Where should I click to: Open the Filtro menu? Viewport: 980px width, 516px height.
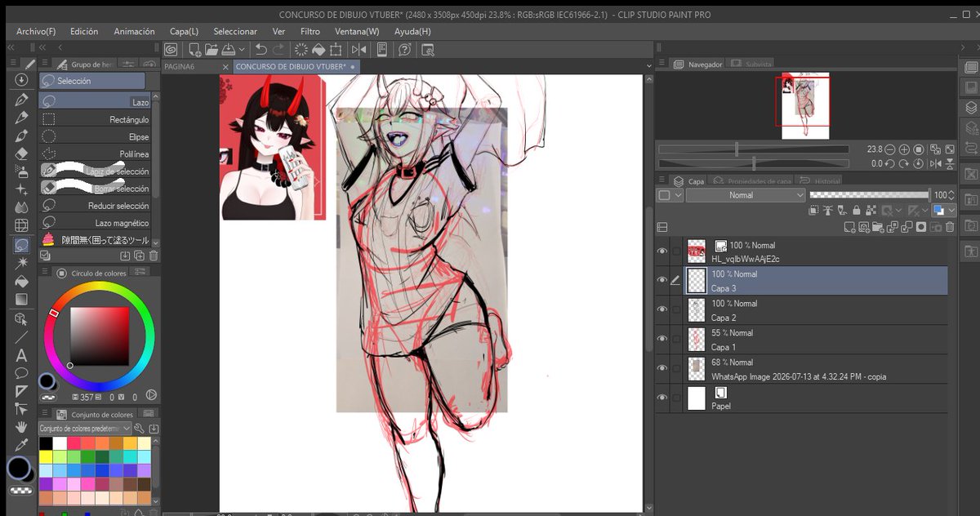click(310, 31)
